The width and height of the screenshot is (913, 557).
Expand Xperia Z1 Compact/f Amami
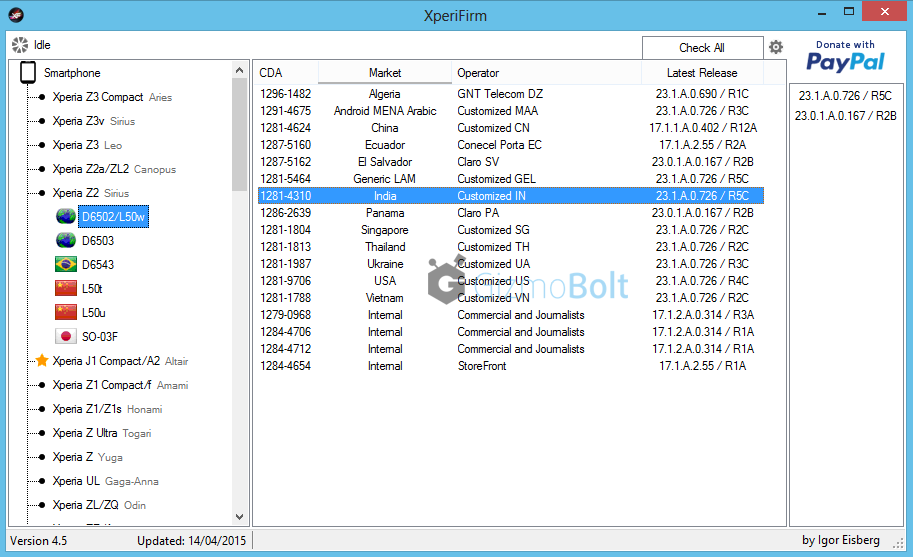click(x=120, y=385)
